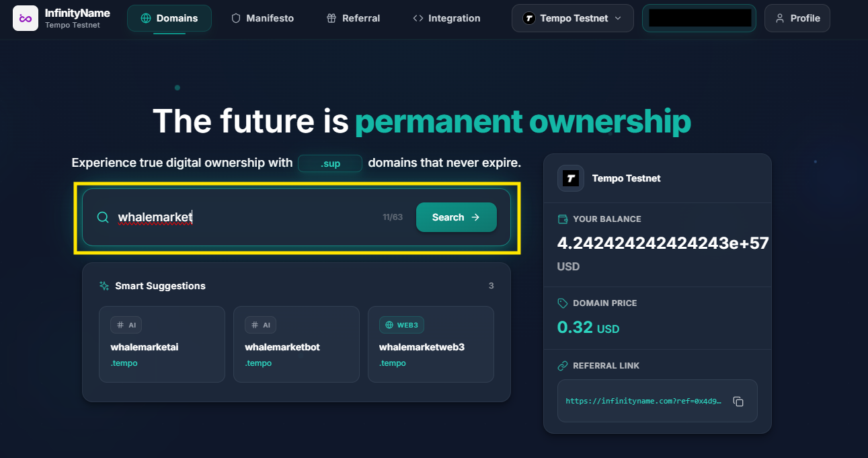Click the wallet icon beside YOUR BALANCE

point(562,219)
